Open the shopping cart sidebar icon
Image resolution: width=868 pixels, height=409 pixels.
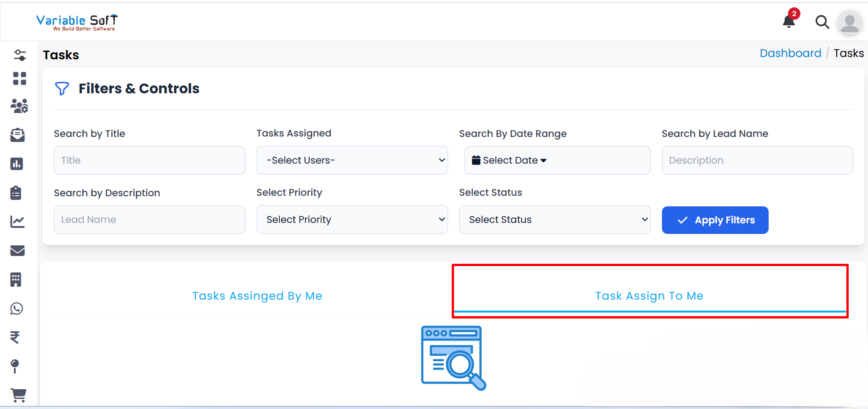coord(18,394)
